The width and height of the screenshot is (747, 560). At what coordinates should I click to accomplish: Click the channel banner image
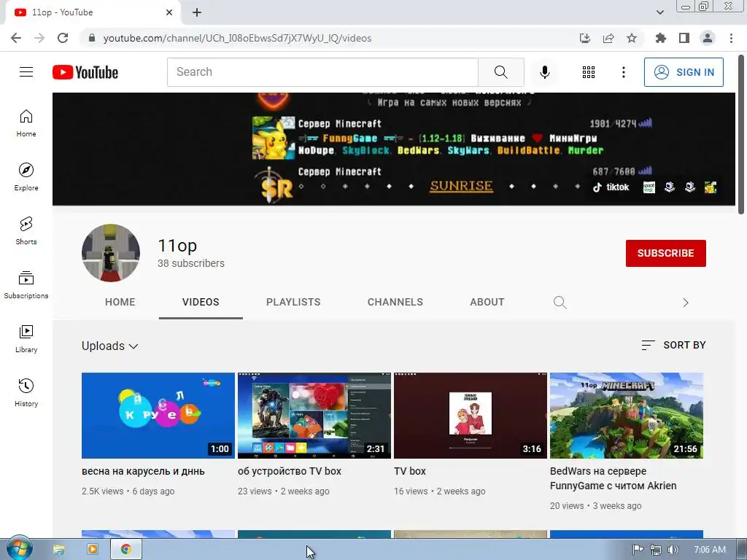pos(393,149)
